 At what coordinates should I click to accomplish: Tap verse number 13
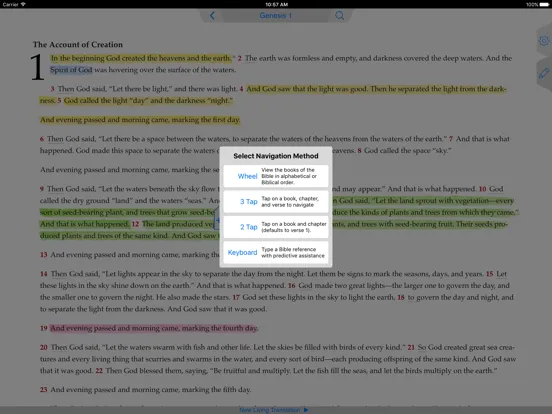click(44, 255)
